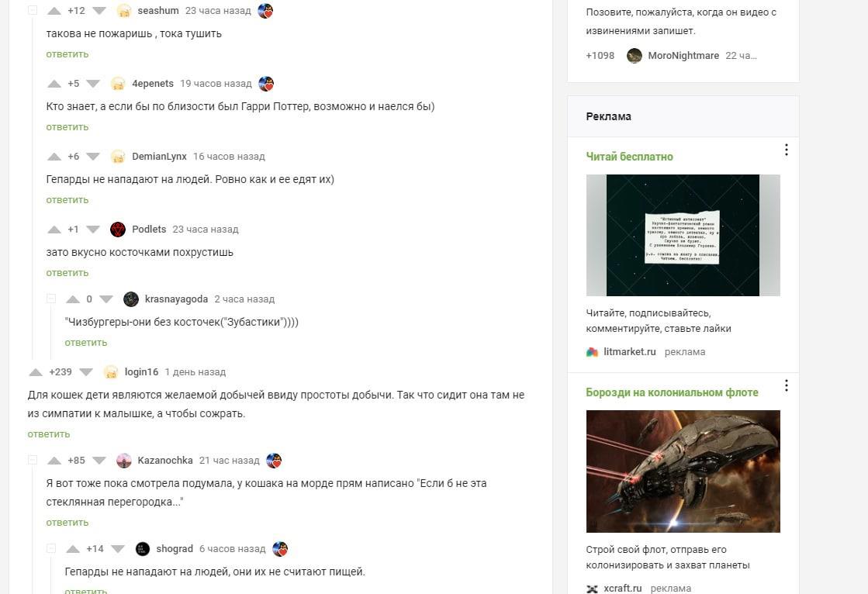
Task: Collapse the seashum comment thread
Action: click(33, 11)
